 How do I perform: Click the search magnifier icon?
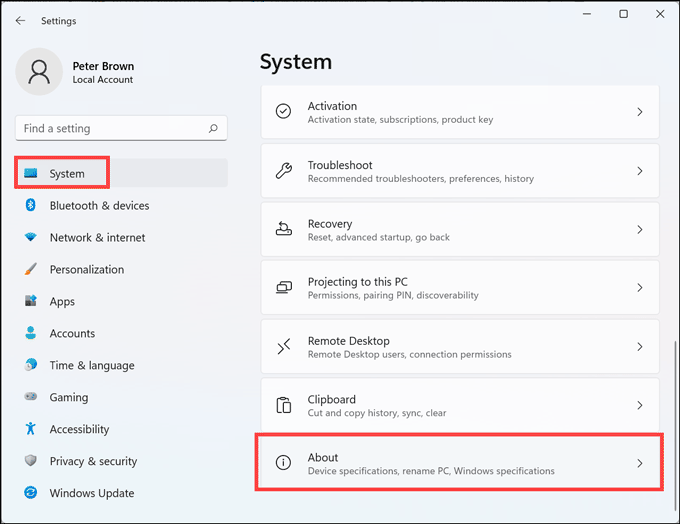pos(213,128)
